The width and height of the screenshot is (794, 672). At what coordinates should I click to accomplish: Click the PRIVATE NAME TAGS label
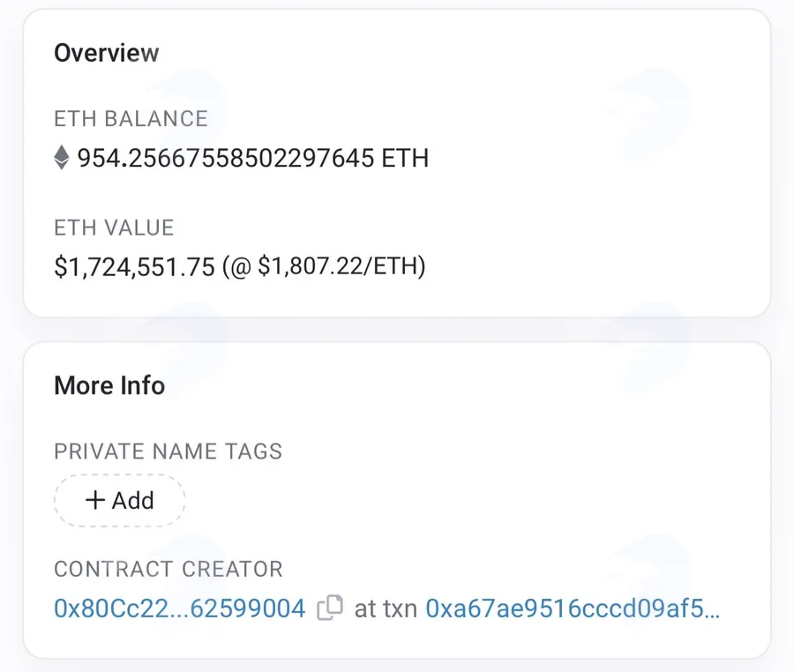click(x=169, y=451)
